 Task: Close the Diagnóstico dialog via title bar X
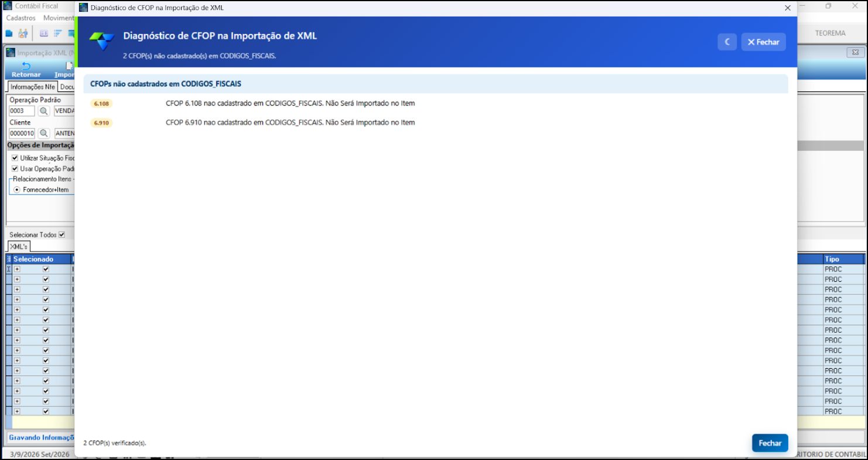pyautogui.click(x=788, y=8)
